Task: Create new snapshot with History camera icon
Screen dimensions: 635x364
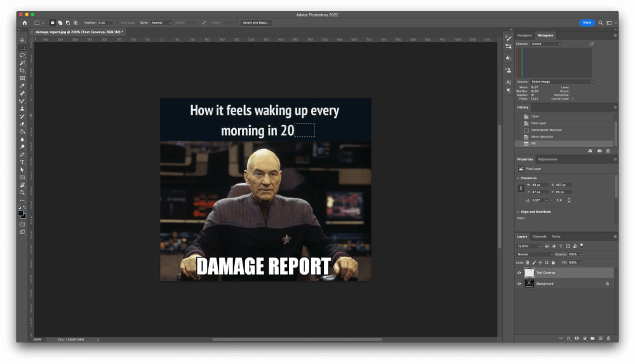Action: 599,151
